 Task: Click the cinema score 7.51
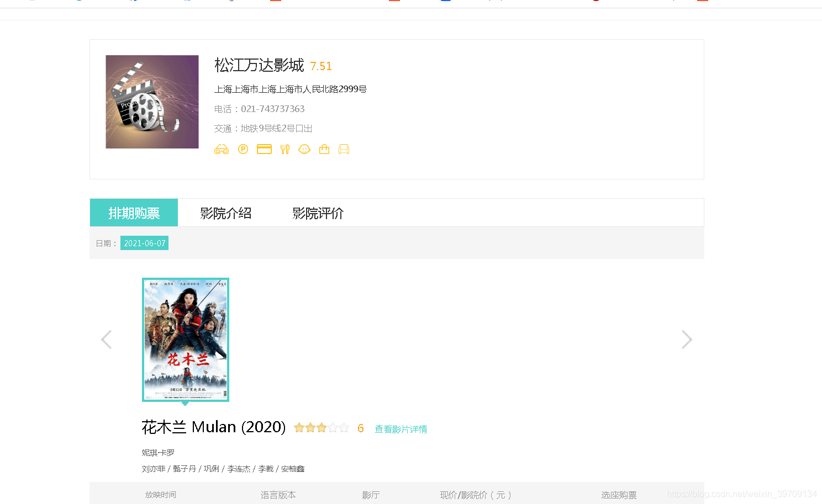(321, 66)
